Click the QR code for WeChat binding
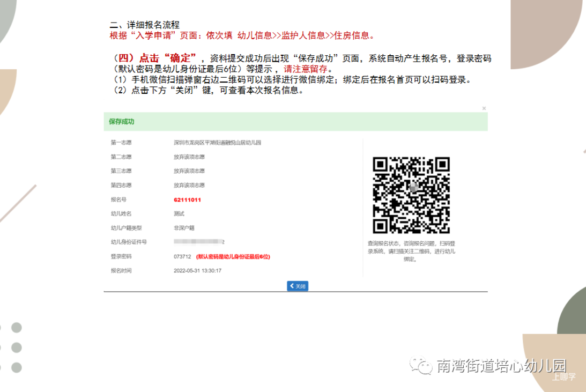The height and width of the screenshot is (392, 586). coord(411,195)
